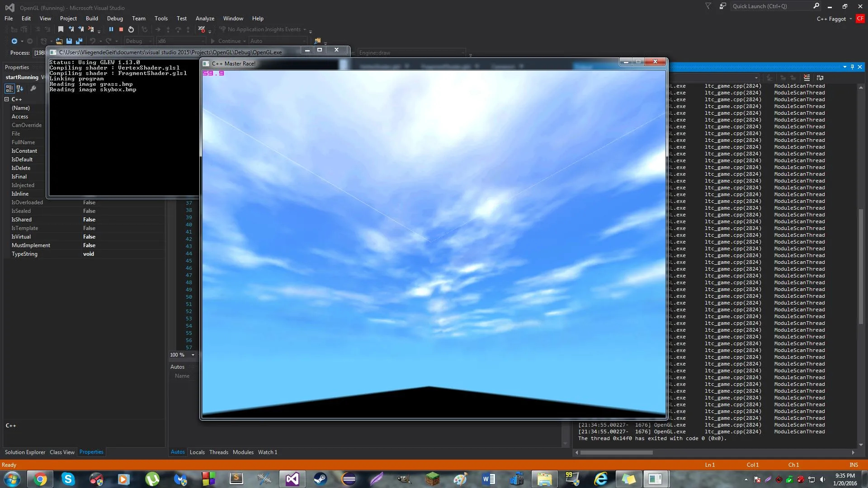Toggle IsVirtual property value False
This screenshot has width=868, height=488.
tap(89, 237)
